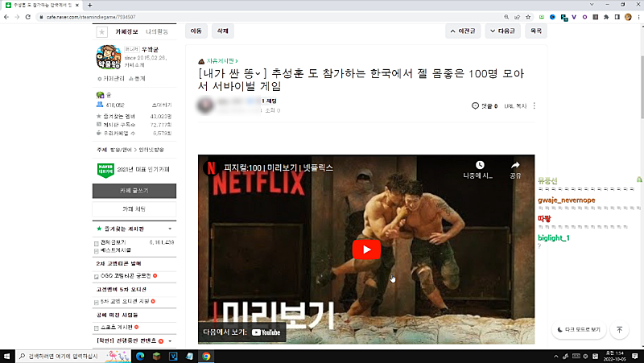The height and width of the screenshot is (363, 644).
Task: Open the video title 피지컬:100 link
Action: 279,167
